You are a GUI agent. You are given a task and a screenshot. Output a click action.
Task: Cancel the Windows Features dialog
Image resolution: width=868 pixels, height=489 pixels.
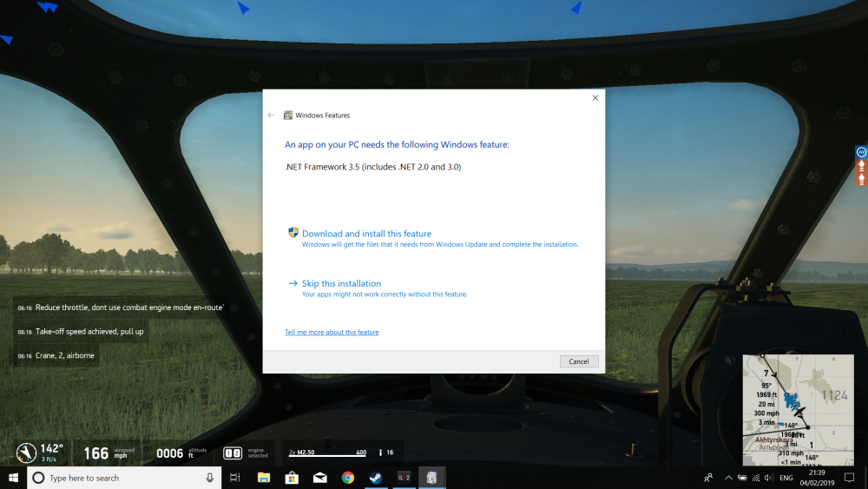[x=578, y=361]
